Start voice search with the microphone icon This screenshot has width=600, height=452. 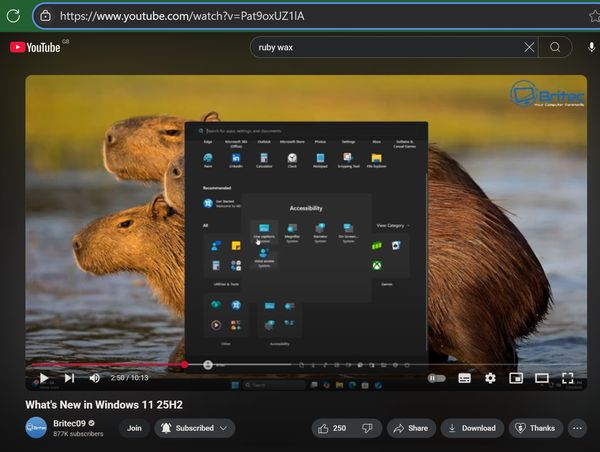[x=591, y=47]
